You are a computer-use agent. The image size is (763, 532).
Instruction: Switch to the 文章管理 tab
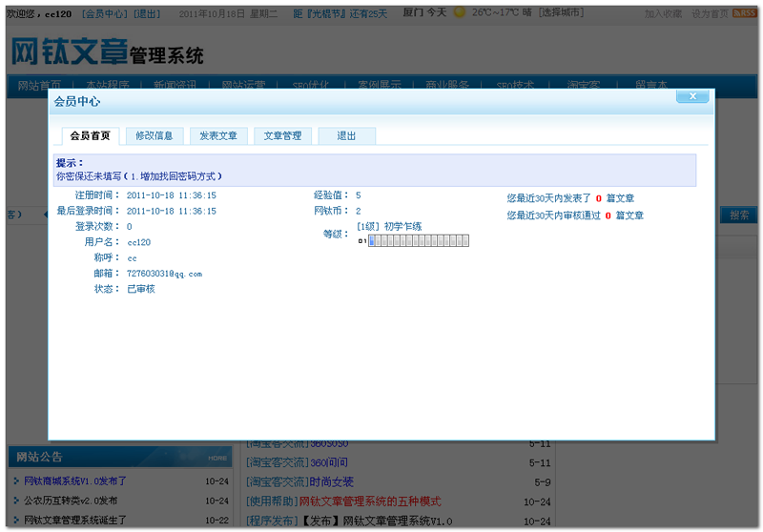tap(282, 136)
